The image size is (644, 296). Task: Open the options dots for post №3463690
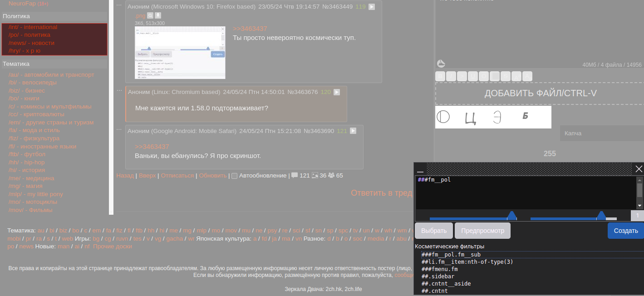[119, 129]
